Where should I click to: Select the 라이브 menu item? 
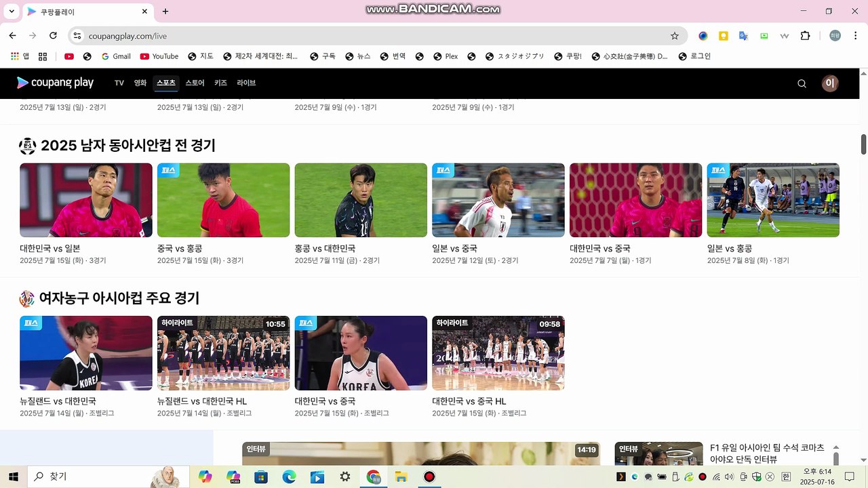tap(246, 83)
